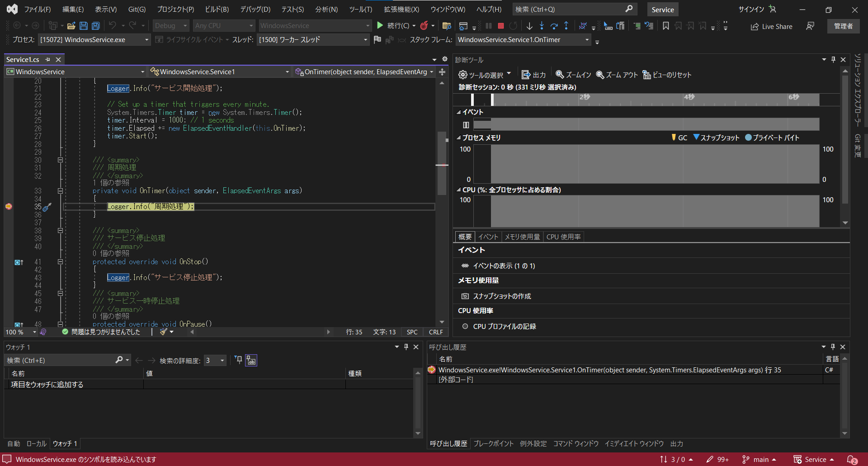Switch to the ブレークポイント tab
Image resolution: width=868 pixels, height=466 pixels.
click(x=493, y=443)
